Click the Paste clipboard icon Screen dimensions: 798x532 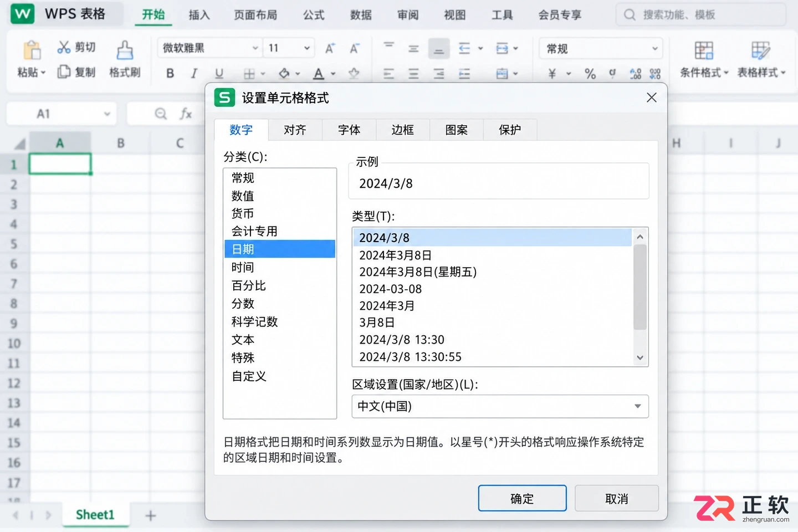32,50
